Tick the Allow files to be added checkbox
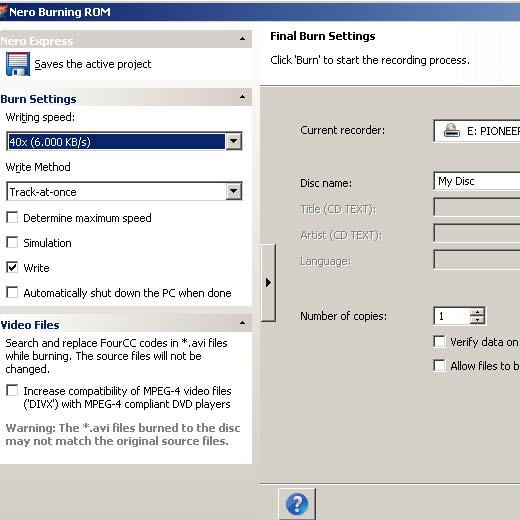This screenshot has height=520, width=520. [x=439, y=365]
